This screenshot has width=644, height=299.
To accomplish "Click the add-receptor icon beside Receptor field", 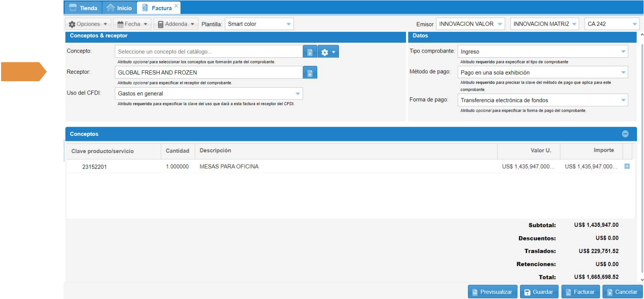I will click(309, 73).
